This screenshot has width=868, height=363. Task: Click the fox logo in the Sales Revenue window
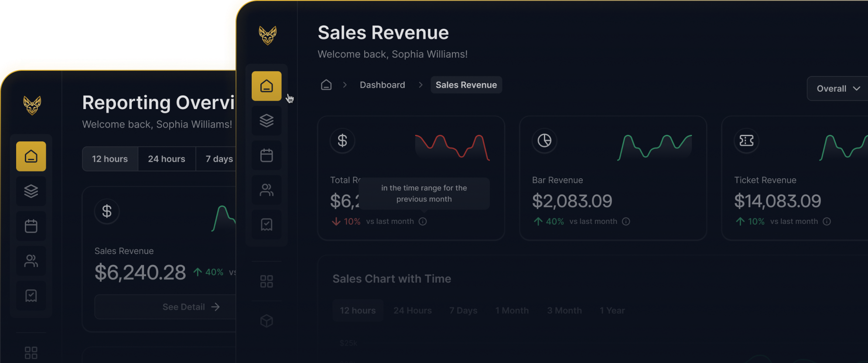click(x=267, y=35)
